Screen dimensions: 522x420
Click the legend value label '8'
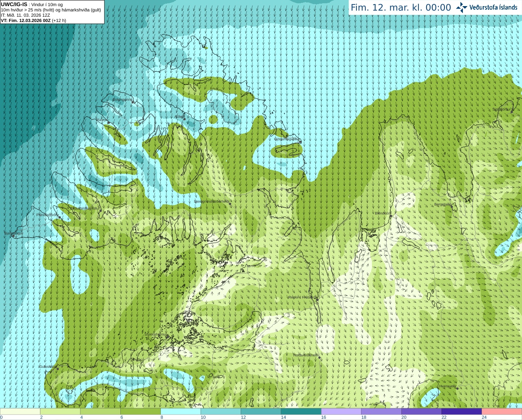point(162,417)
